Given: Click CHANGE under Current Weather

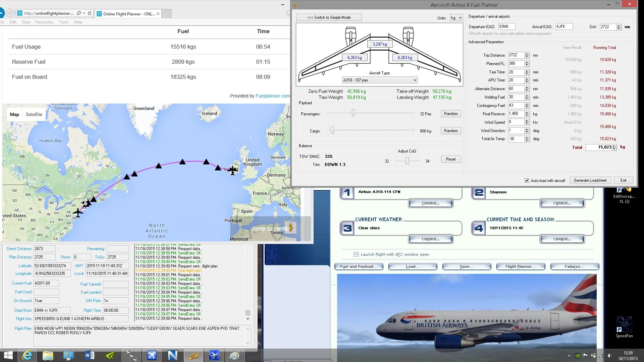Looking at the screenshot, I should coord(430,239).
